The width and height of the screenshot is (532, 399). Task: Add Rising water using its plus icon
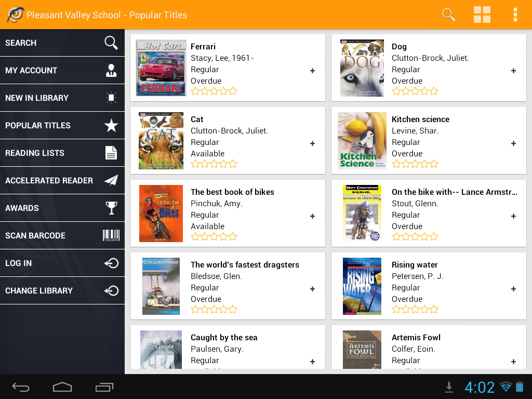513,289
